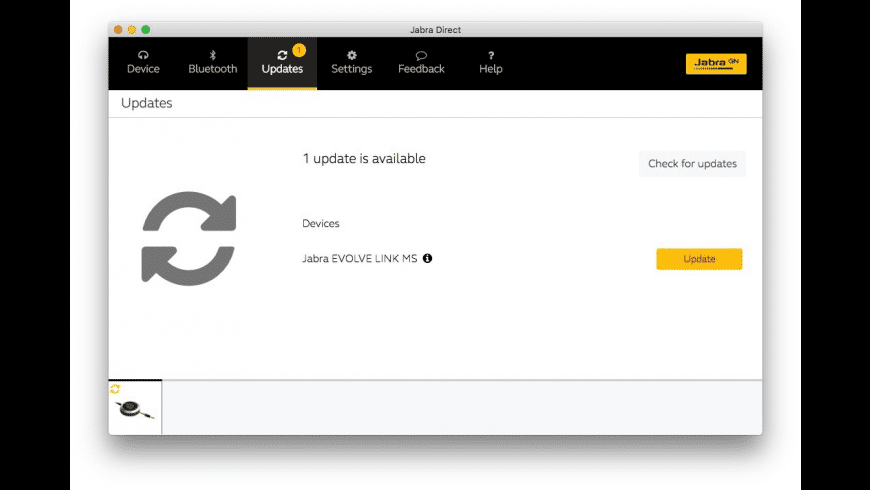The width and height of the screenshot is (870, 490).
Task: Click the yellow Update button
Action: click(x=699, y=259)
